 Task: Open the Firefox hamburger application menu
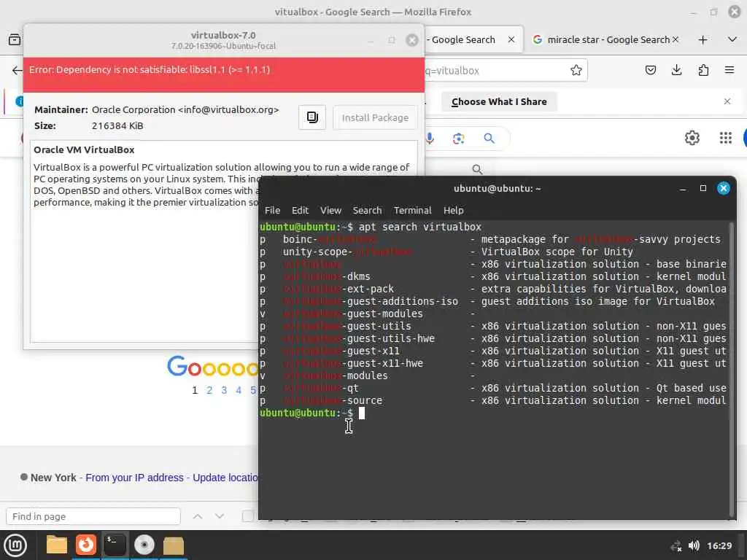[729, 71]
